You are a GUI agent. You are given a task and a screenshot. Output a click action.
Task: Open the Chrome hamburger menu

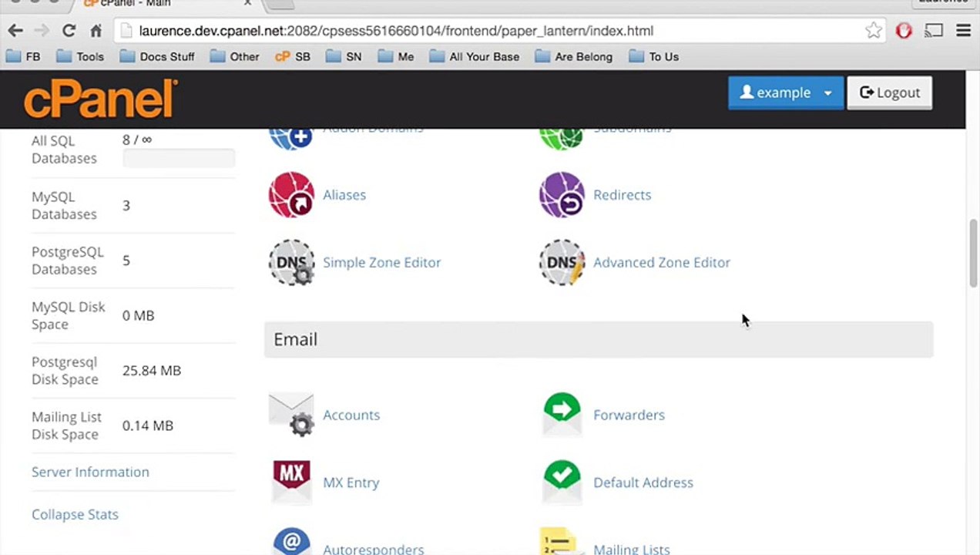[963, 31]
